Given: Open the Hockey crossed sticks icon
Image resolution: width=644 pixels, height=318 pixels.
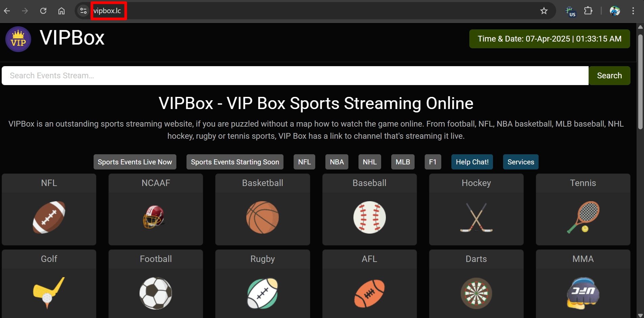Looking at the screenshot, I should tap(476, 217).
